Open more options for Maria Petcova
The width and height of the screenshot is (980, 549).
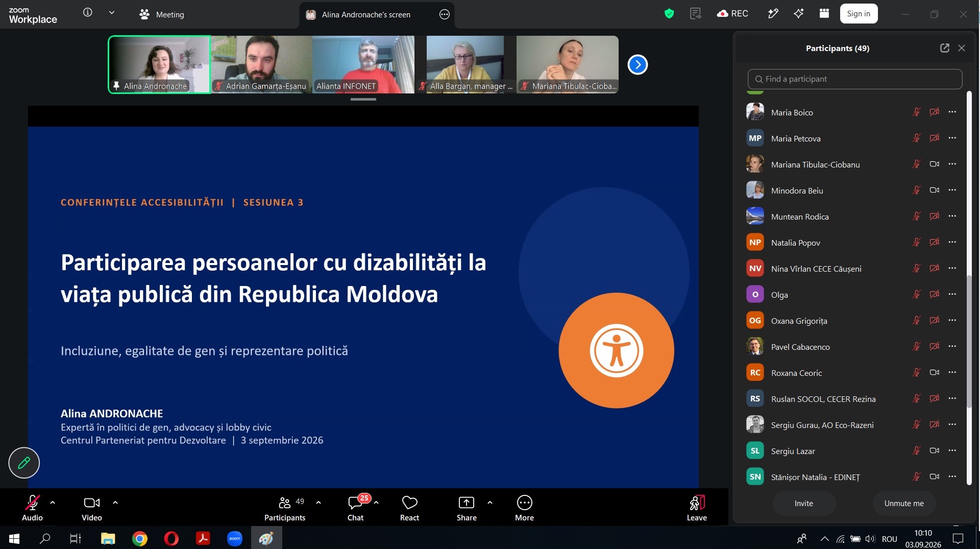point(952,138)
